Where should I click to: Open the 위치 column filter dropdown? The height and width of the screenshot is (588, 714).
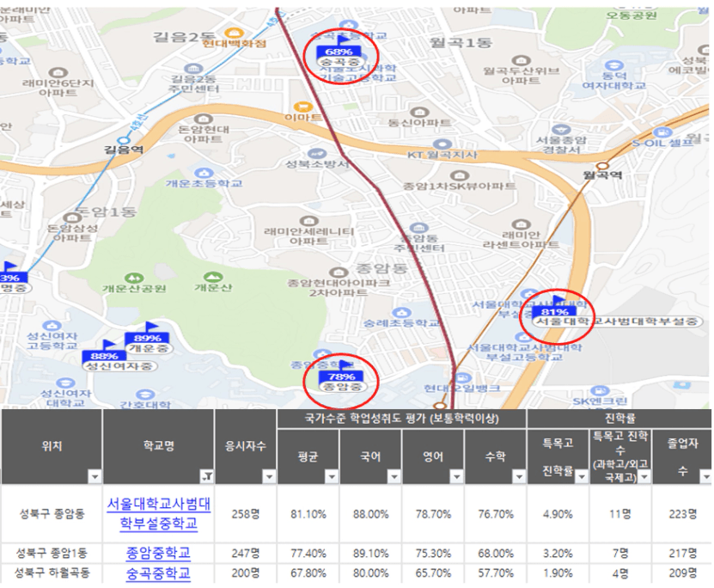[95, 477]
